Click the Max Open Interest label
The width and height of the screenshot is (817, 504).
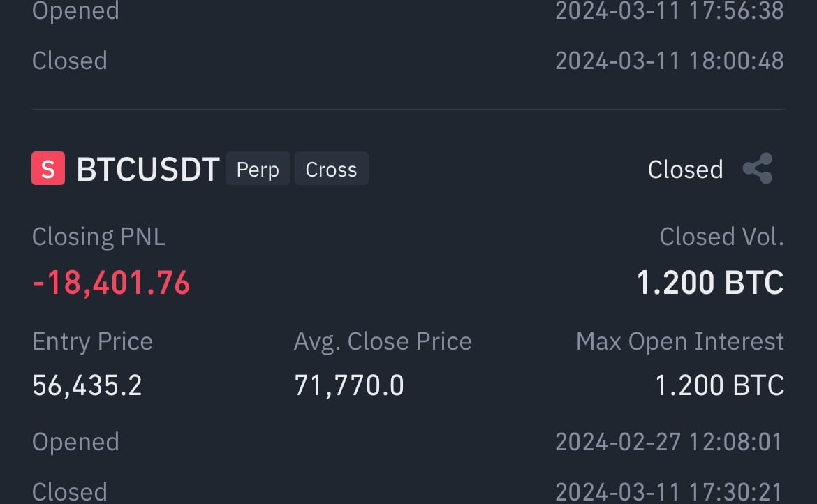679,341
